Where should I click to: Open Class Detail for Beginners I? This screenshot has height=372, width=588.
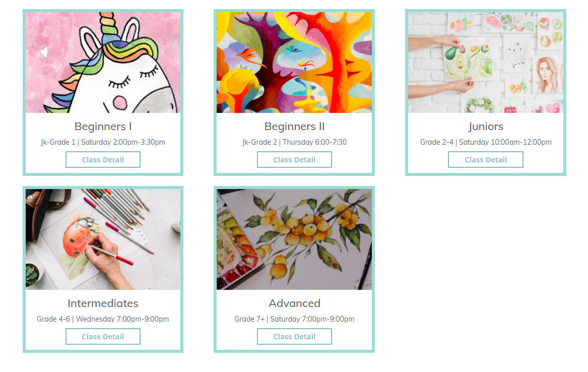tap(103, 160)
